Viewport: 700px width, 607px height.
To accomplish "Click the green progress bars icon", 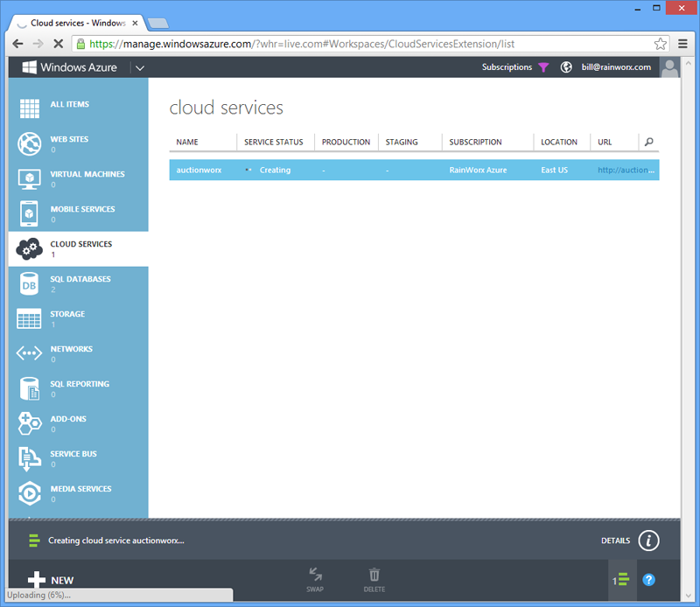I will coord(34,541).
